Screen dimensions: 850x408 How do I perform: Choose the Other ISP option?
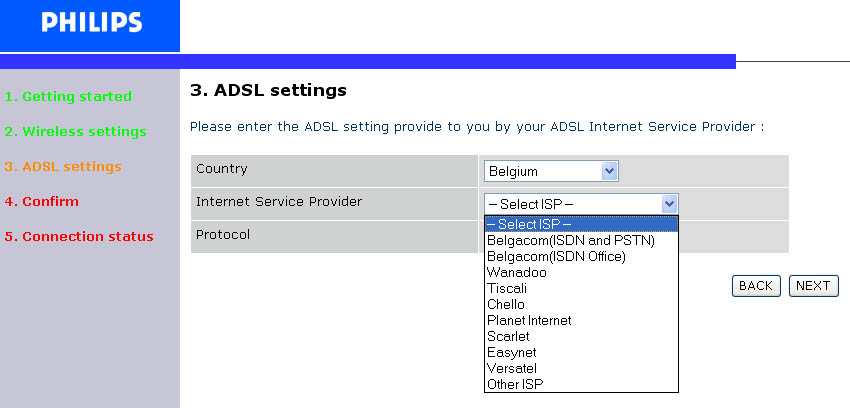point(515,384)
